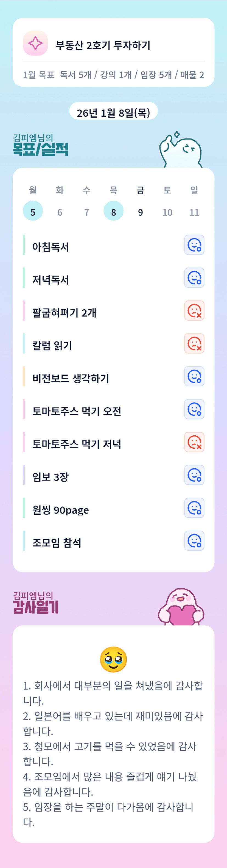
Task: Click 토마토주스 먹기 저녁 red status icon
Action: tap(194, 442)
